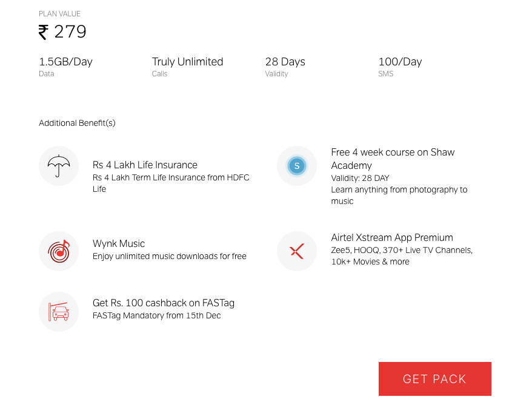Viewport: 532px width, 414px height.
Task: Click the Xstream App Premium icon badge
Action: [296, 251]
